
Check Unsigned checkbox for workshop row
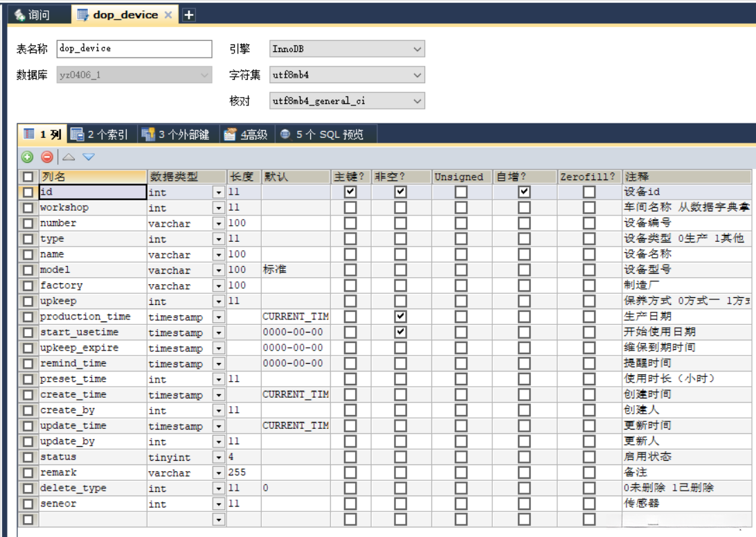[x=461, y=207]
